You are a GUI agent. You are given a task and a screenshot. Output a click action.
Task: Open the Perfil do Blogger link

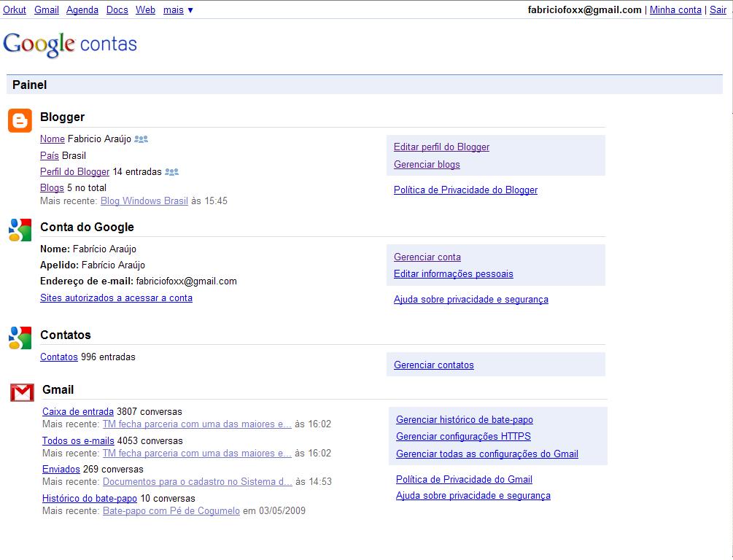tap(75, 171)
